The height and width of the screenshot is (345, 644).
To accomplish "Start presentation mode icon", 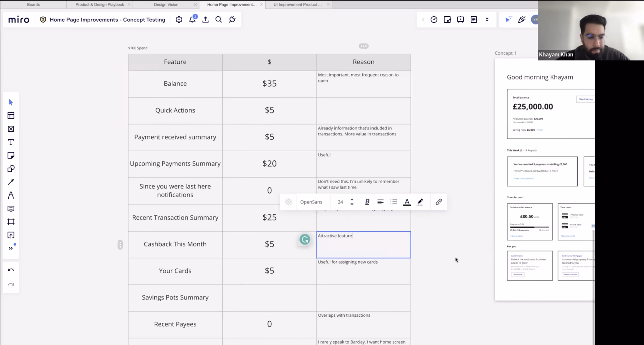I will 460,19.
